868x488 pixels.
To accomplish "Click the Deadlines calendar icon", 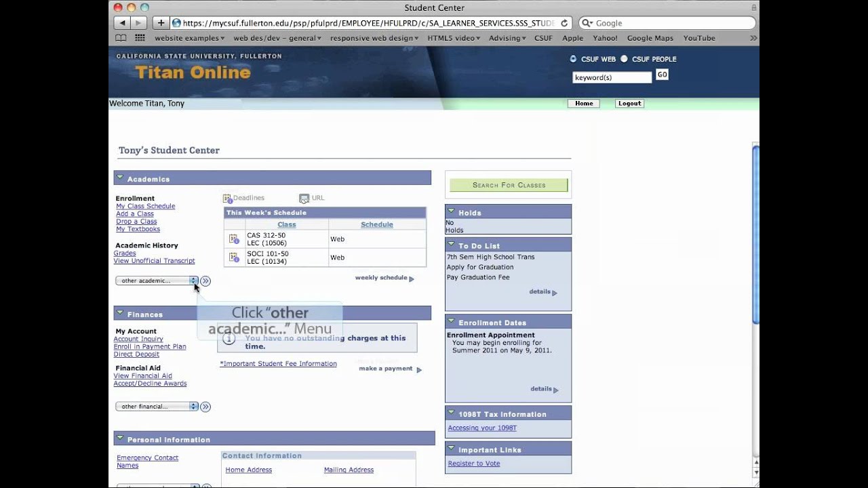I will pos(227,198).
